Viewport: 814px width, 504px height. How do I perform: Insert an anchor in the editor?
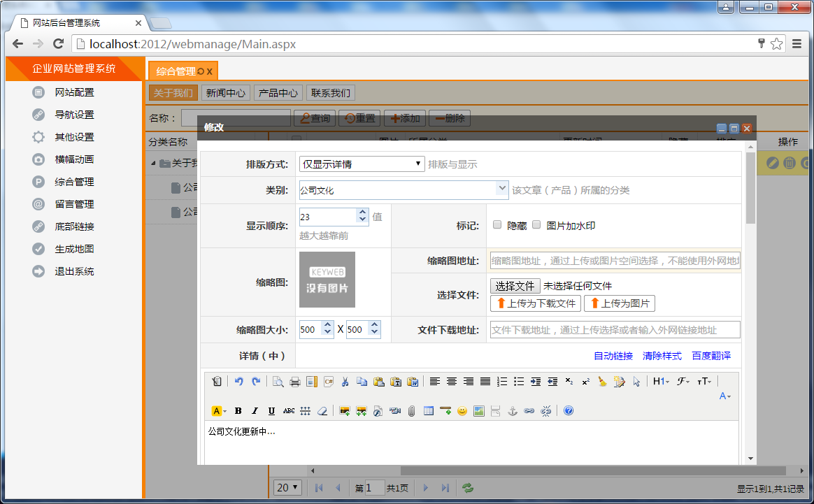pos(513,410)
